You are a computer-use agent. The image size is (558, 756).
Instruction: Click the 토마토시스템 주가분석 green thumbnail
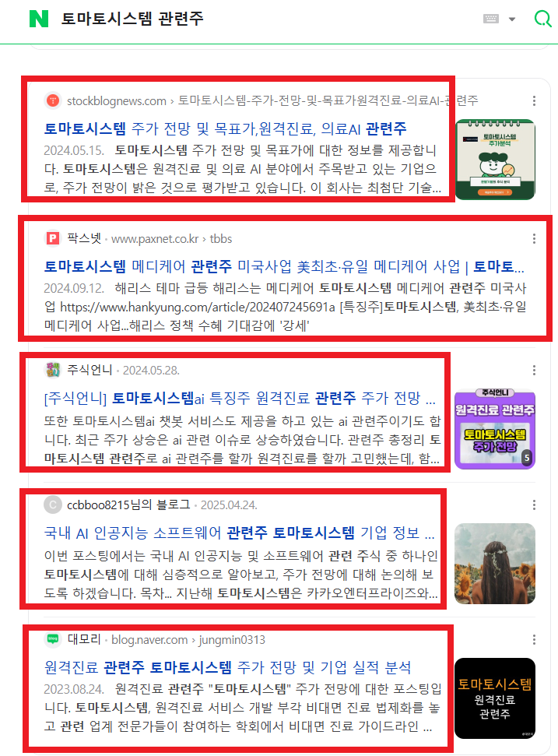point(495,160)
